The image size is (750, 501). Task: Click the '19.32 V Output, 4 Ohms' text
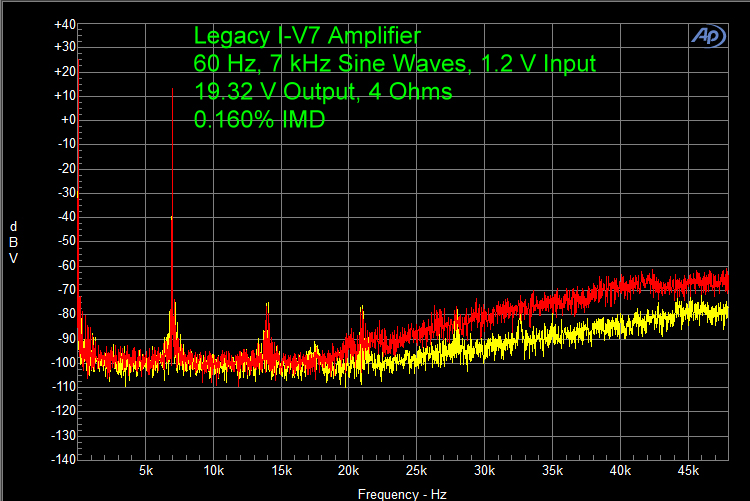coord(323,92)
